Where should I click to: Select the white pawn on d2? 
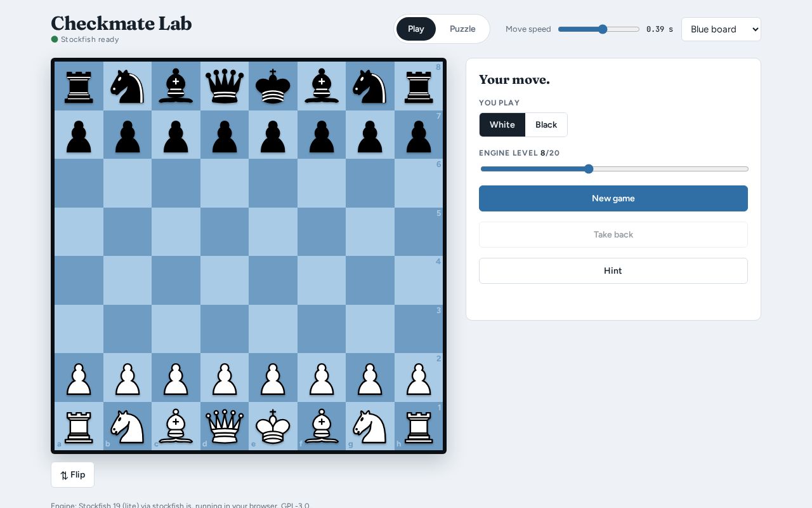pos(225,378)
